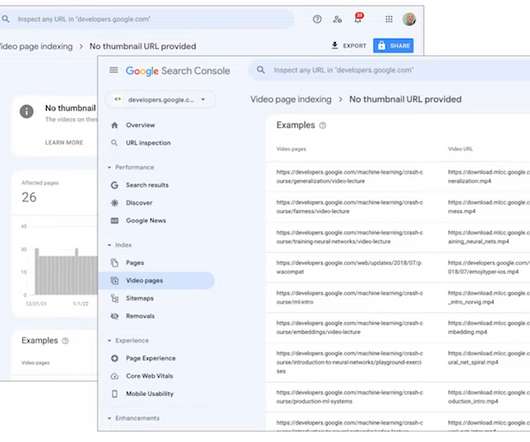Image resolution: width=530 pixels, height=442 pixels.
Task: Click the URL inspection magnifier icon
Action: coord(115,143)
